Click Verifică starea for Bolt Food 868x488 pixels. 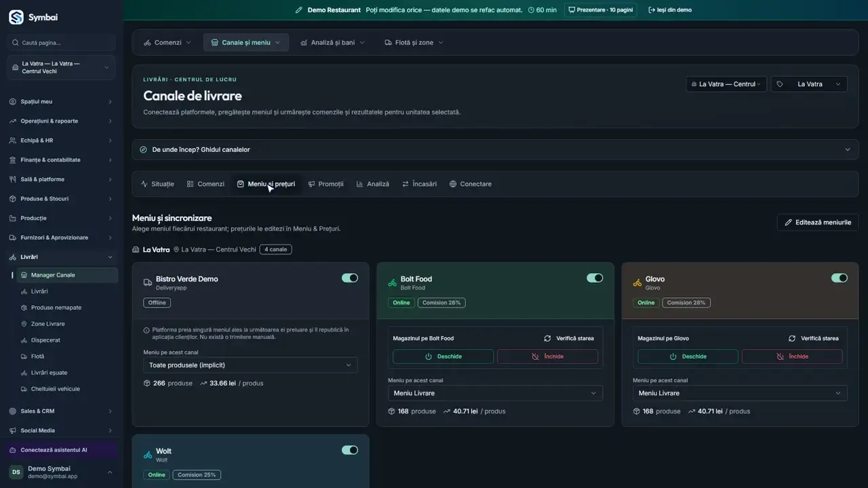pyautogui.click(x=569, y=338)
